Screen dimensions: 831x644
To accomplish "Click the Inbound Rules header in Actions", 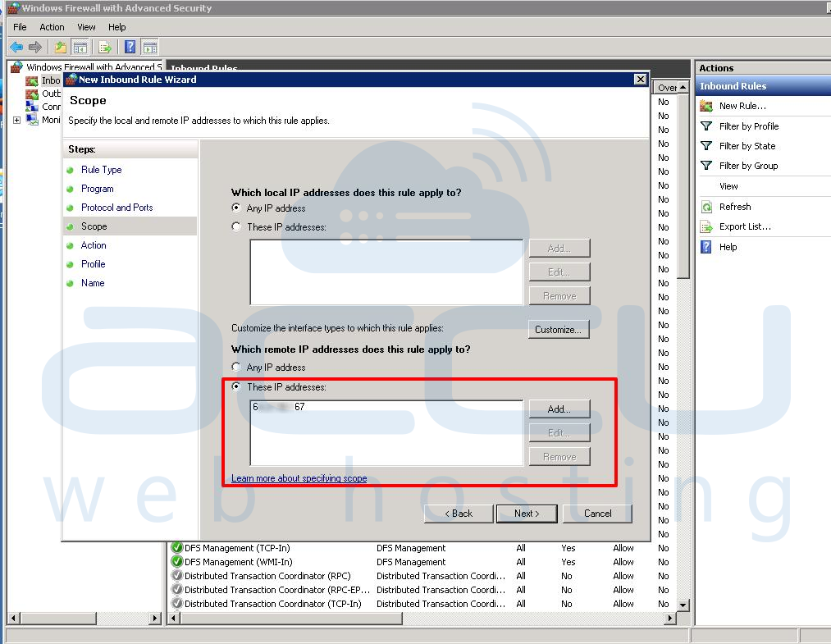I will click(x=763, y=86).
